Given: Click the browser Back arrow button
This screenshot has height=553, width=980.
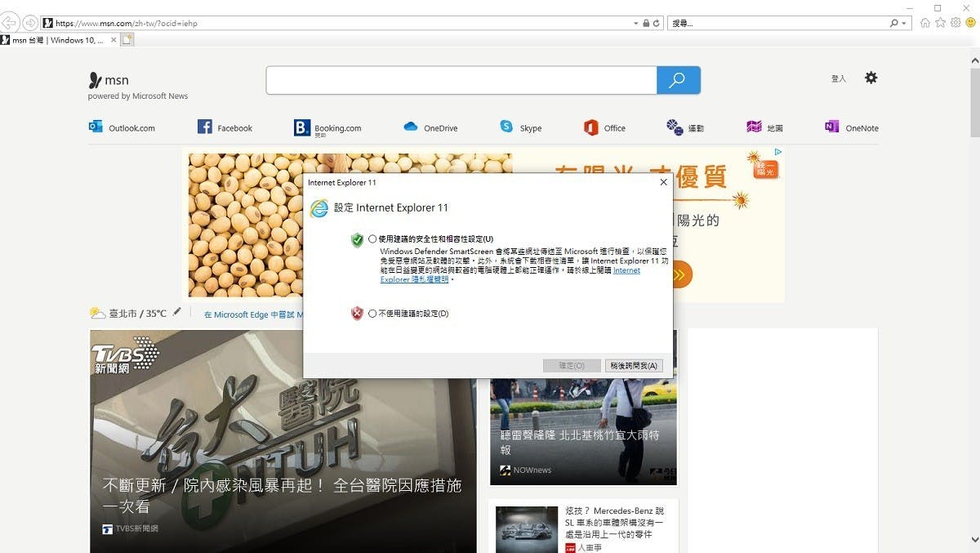Looking at the screenshot, I should click(10, 23).
